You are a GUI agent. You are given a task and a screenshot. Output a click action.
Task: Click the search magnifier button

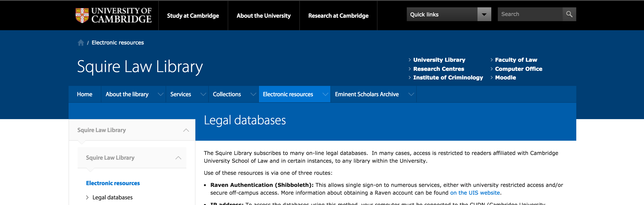click(x=569, y=14)
